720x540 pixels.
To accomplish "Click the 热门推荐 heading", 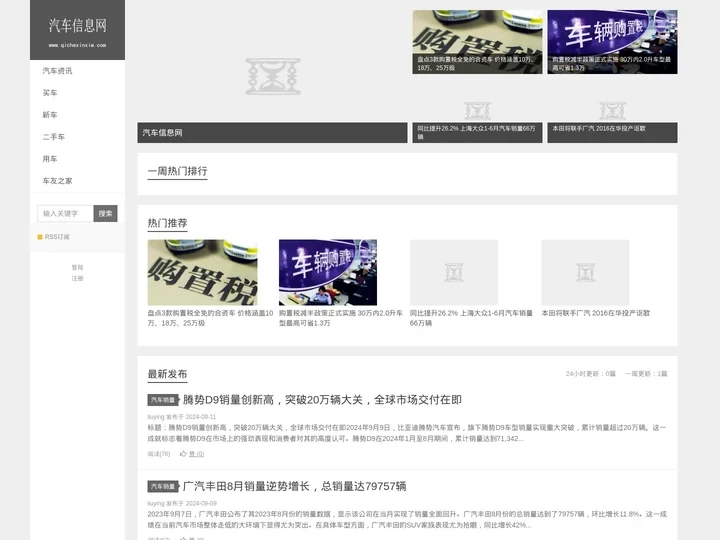I will point(167,223).
